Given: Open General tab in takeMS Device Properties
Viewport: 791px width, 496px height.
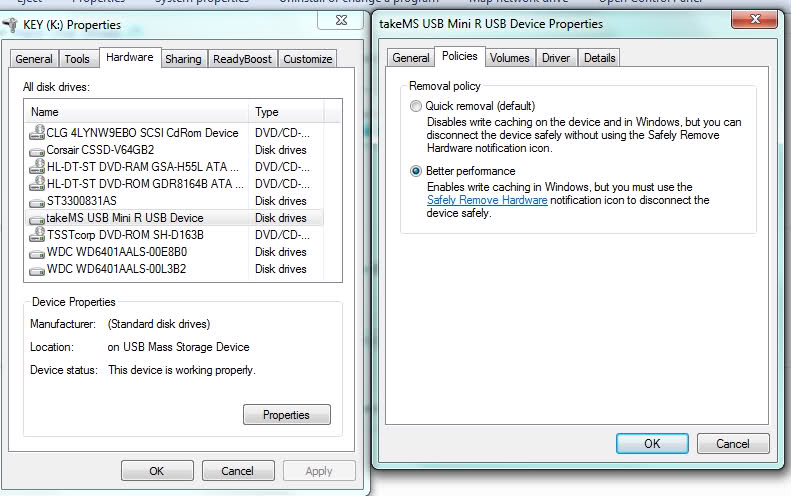Looking at the screenshot, I should 411,58.
